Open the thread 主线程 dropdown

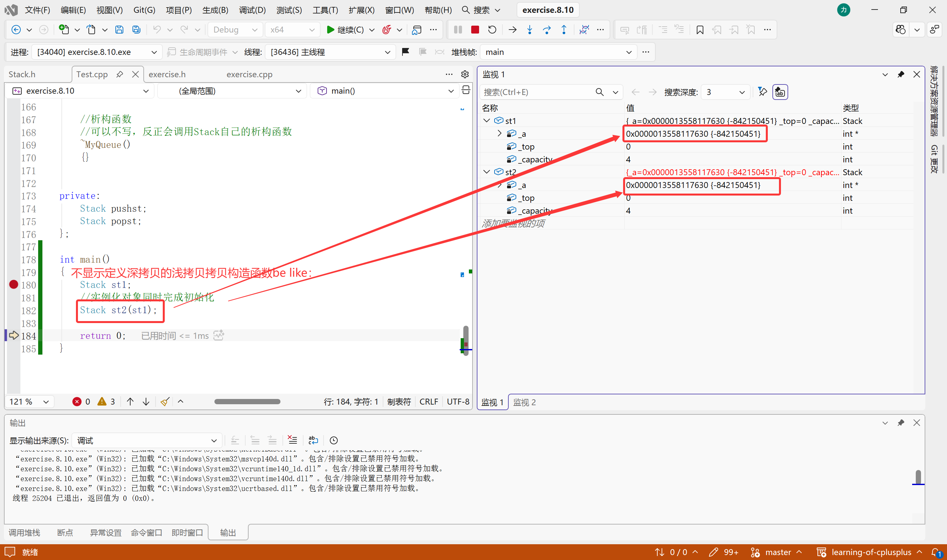coord(330,52)
